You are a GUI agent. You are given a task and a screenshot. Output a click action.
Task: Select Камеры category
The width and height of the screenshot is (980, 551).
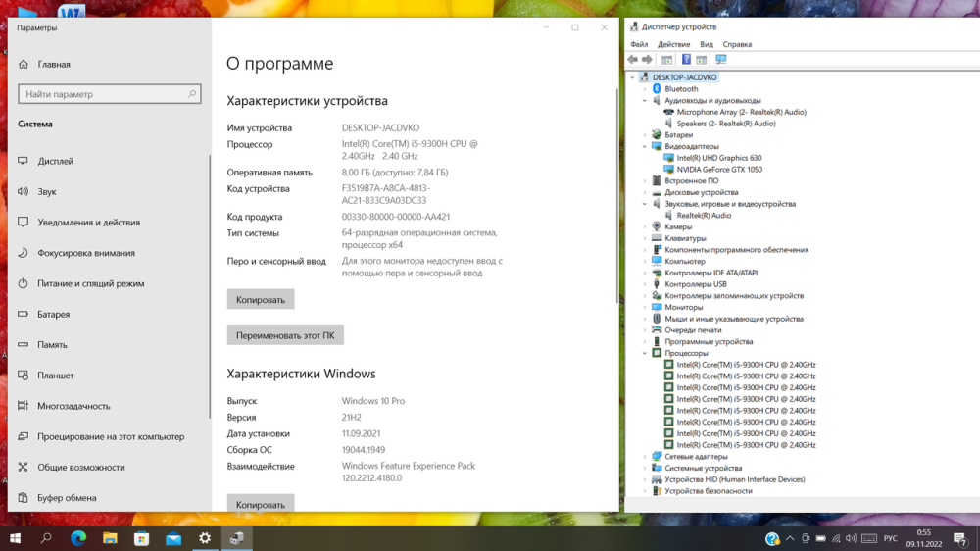pyautogui.click(x=678, y=227)
